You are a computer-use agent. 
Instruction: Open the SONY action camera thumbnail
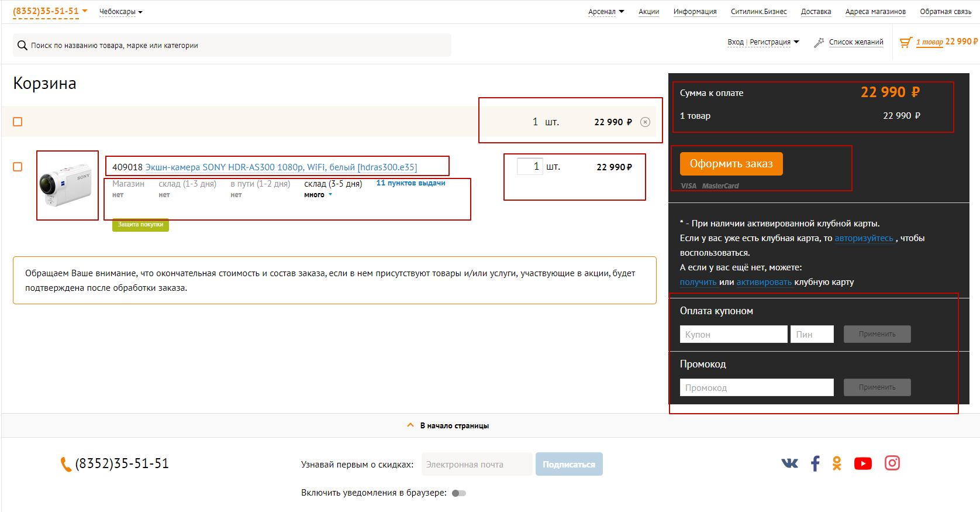(x=66, y=186)
